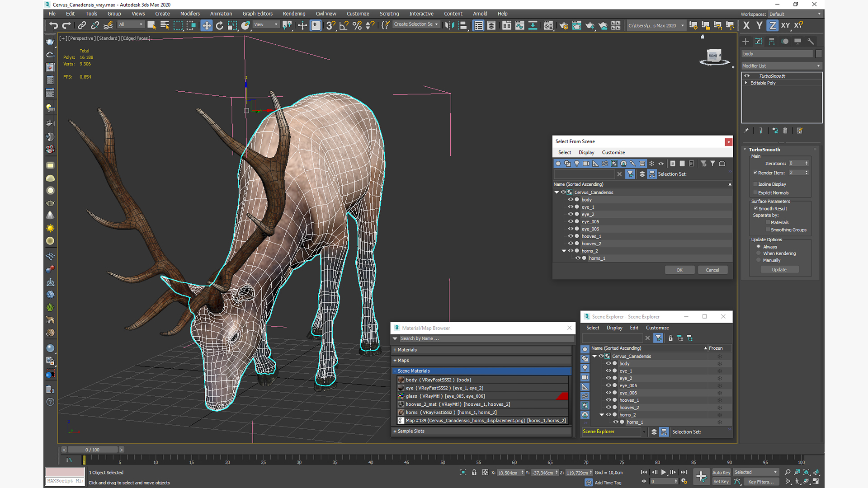Toggle Render Iters checkbox

(x=755, y=173)
